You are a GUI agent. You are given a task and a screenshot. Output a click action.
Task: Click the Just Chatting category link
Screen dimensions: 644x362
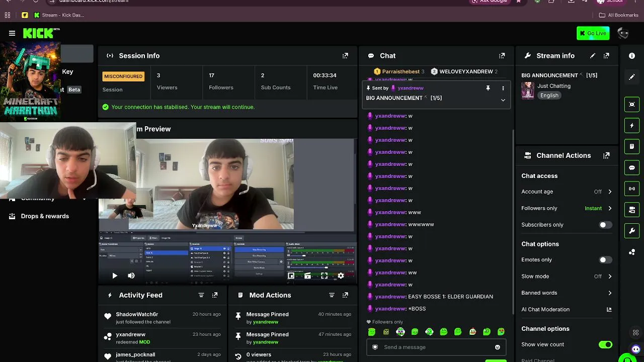coord(554,86)
